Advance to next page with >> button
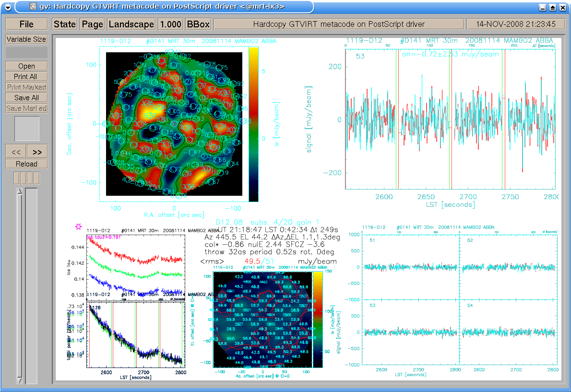 37,152
